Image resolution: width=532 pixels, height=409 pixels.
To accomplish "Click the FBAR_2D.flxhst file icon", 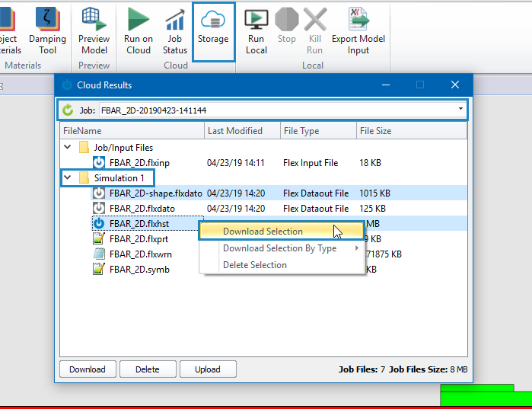I will click(99, 223).
